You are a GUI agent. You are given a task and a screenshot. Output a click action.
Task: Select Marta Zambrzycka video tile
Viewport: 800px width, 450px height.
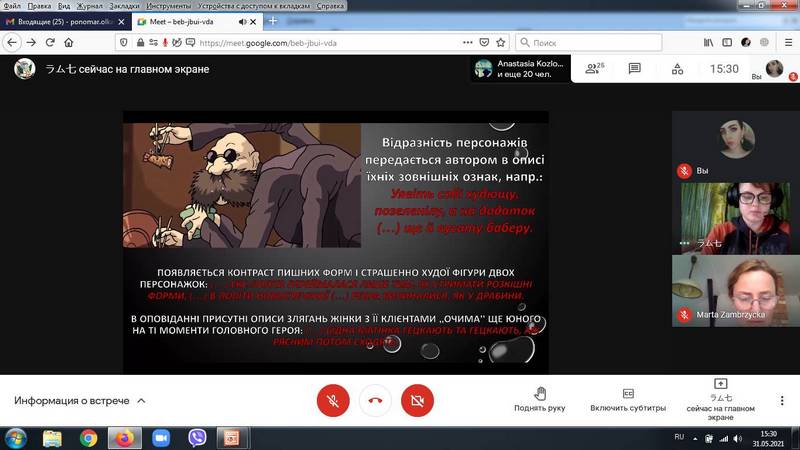pos(735,290)
